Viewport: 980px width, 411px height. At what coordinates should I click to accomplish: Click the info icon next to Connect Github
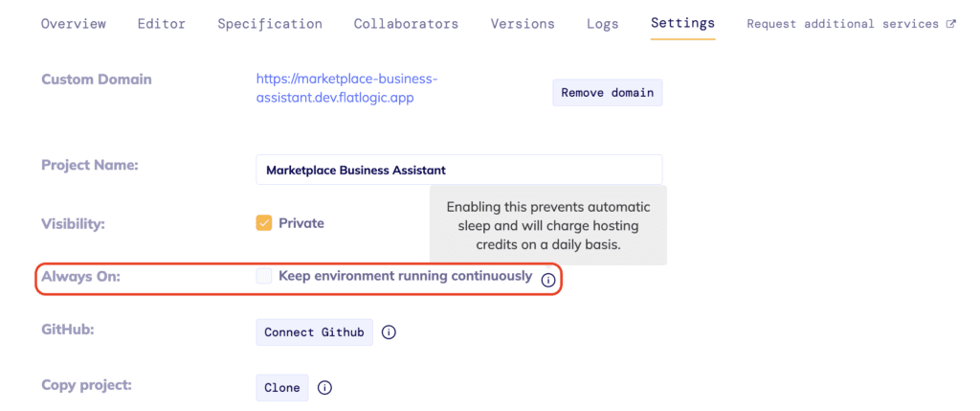click(x=389, y=332)
